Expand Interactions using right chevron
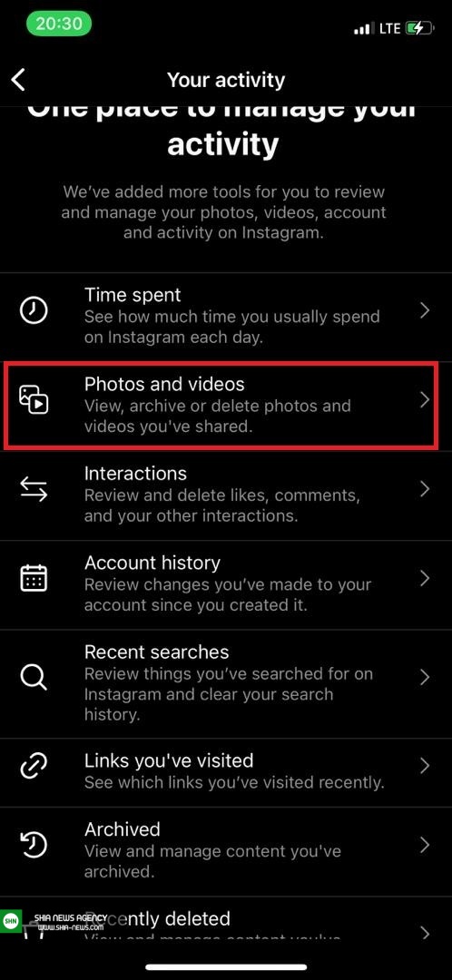This screenshot has width=452, height=980. pyautogui.click(x=425, y=489)
